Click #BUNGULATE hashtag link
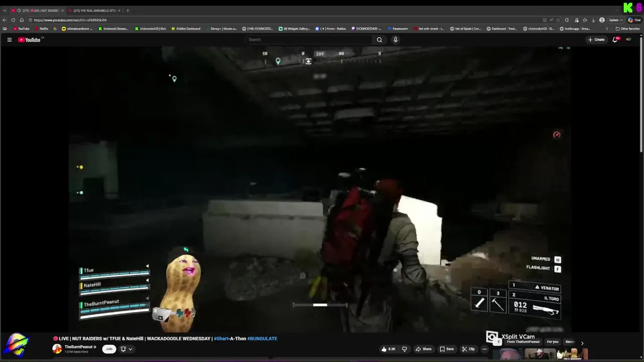644x362 pixels. (x=262, y=338)
